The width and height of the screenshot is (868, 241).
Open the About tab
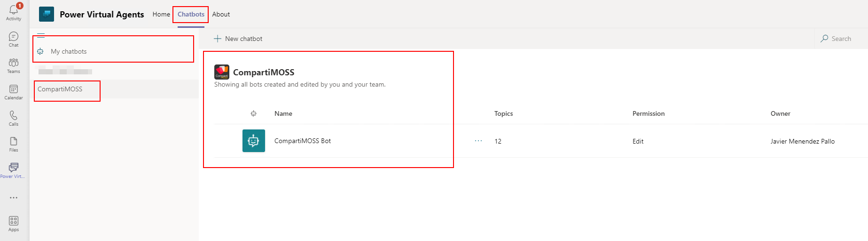click(221, 14)
